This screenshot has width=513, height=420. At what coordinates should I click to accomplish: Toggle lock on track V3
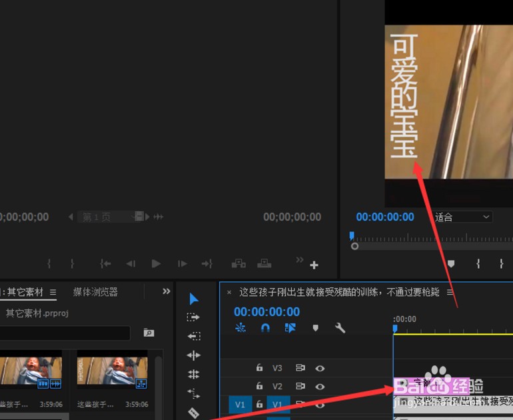[x=259, y=367]
